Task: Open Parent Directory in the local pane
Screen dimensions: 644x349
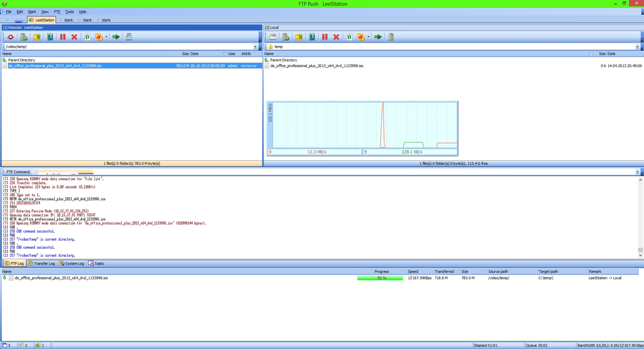Action: click(x=283, y=60)
